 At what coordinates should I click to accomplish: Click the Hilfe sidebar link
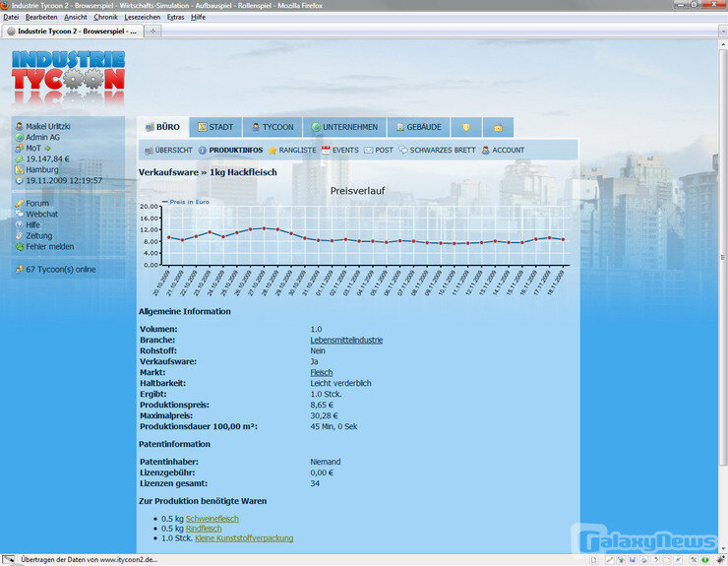(x=33, y=224)
